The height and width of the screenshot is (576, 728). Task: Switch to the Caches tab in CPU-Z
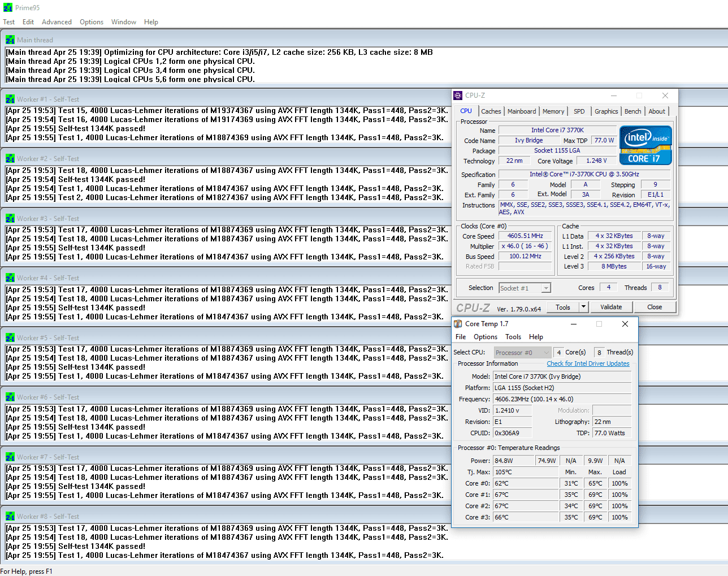pyautogui.click(x=491, y=111)
